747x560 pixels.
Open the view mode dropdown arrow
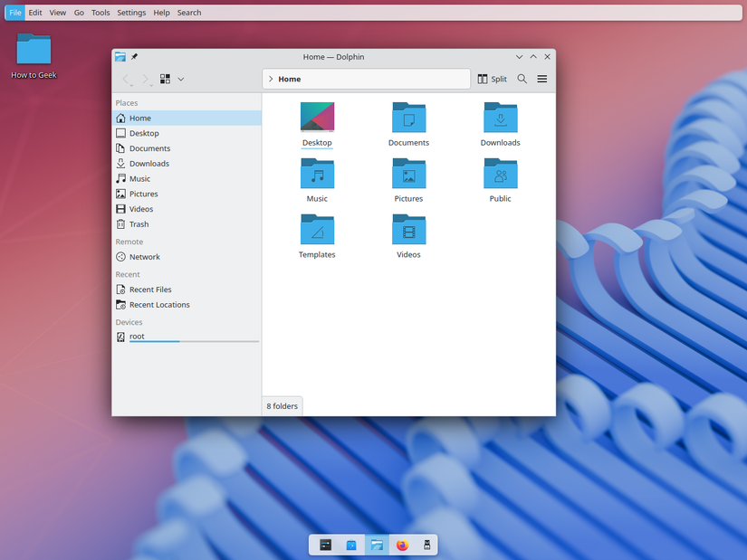click(180, 79)
